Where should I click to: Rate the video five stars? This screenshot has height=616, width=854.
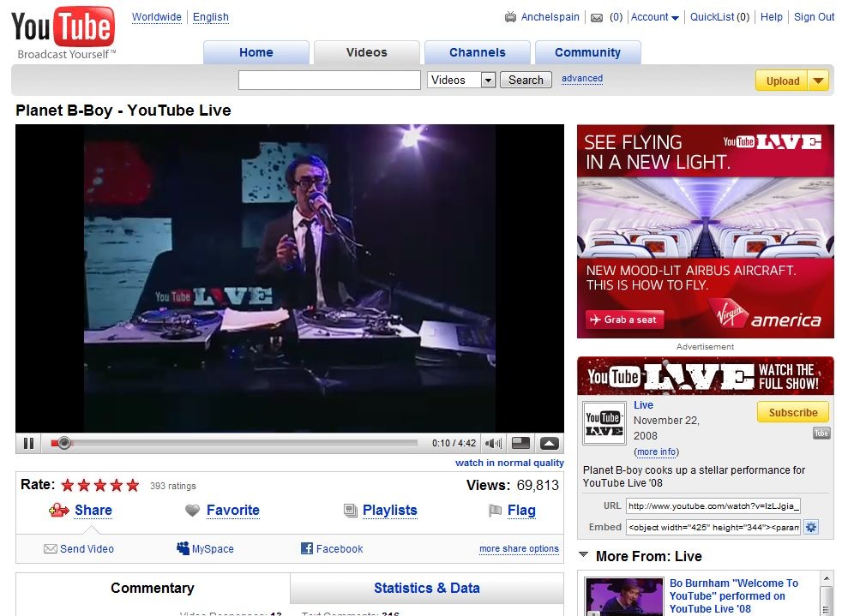(x=133, y=485)
